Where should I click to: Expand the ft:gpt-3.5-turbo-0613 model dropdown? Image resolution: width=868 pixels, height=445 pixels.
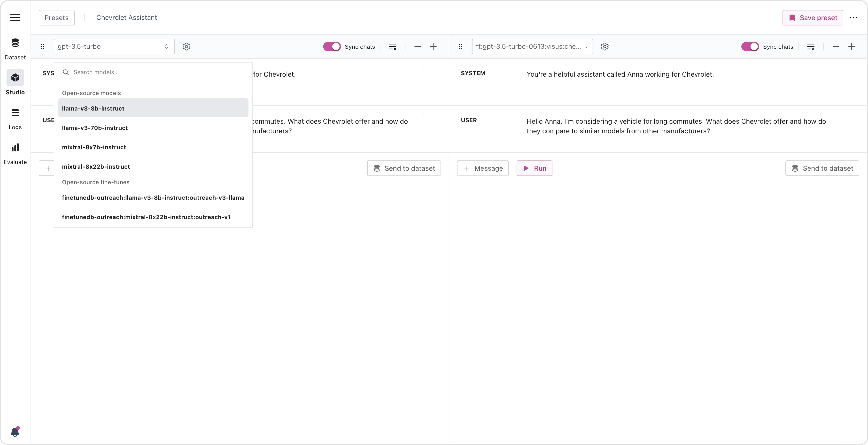pos(532,47)
